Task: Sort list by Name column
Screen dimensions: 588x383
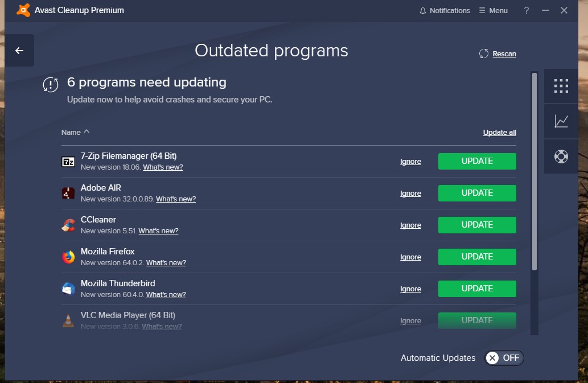Action: pos(75,132)
